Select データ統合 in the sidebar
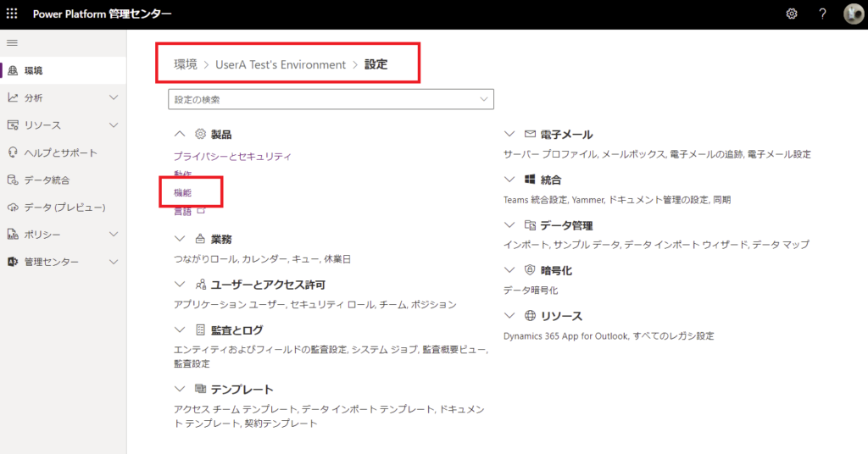Image resolution: width=868 pixels, height=454 pixels. [x=63, y=180]
